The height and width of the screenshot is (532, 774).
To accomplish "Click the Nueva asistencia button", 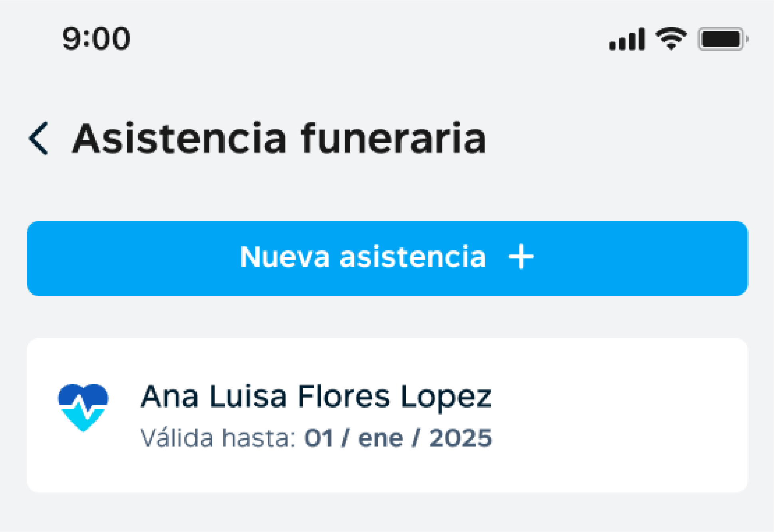I will click(x=387, y=258).
